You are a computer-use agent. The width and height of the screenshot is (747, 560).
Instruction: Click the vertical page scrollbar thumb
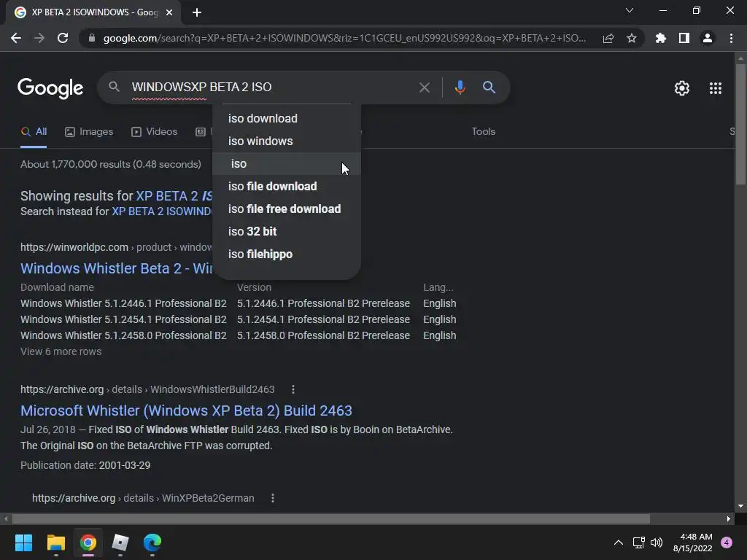740,124
